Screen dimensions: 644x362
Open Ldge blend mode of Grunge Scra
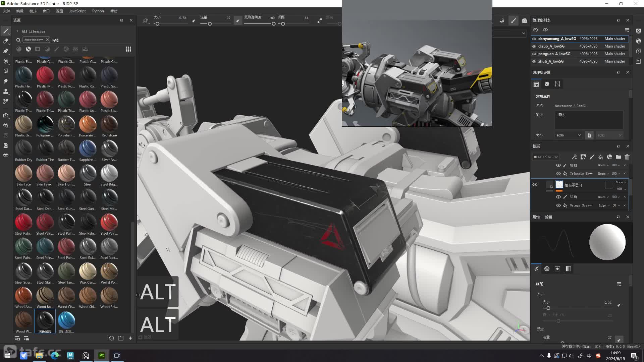(x=604, y=205)
